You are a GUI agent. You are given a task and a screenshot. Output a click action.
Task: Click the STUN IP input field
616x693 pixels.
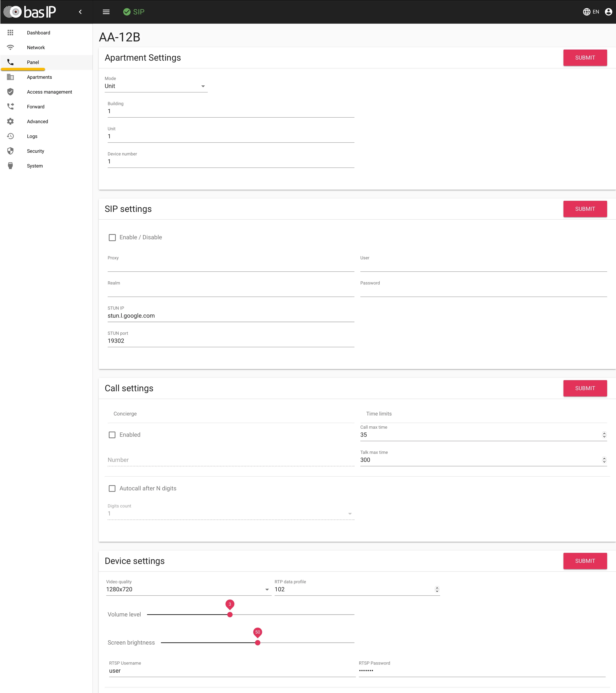pyautogui.click(x=231, y=316)
